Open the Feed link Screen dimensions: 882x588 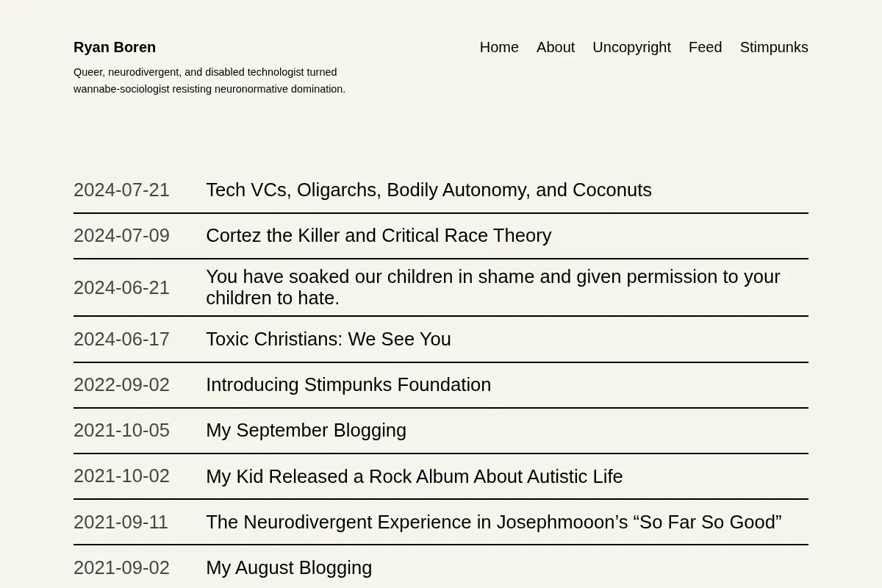(x=705, y=47)
